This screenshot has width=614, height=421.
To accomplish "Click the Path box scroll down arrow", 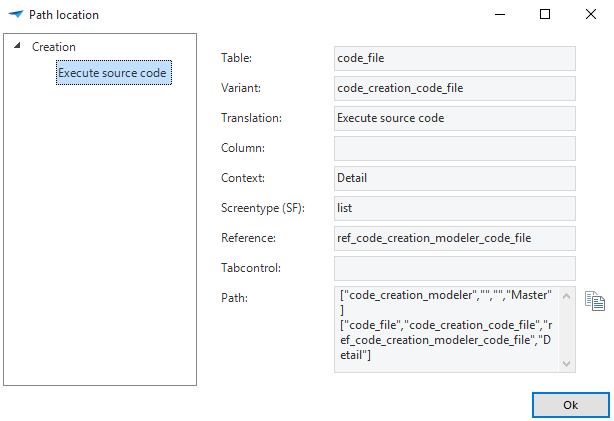I will pos(568,364).
